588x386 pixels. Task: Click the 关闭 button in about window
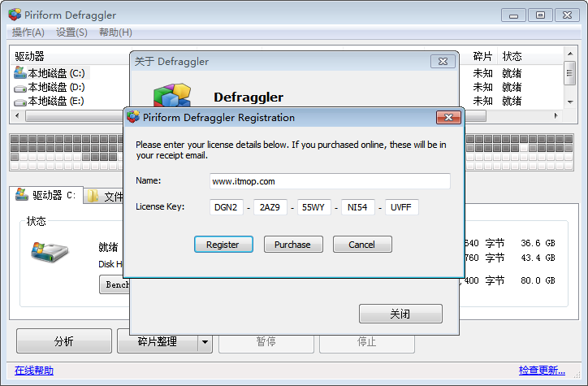[x=400, y=314]
